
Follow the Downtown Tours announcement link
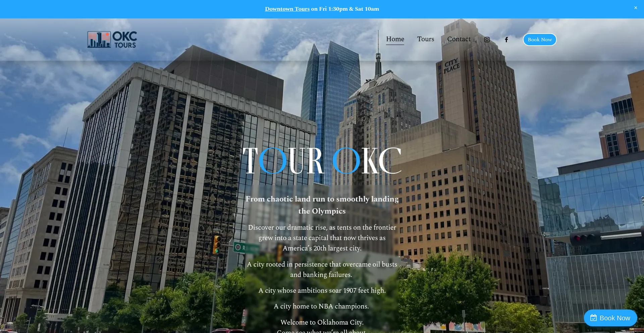click(x=287, y=9)
